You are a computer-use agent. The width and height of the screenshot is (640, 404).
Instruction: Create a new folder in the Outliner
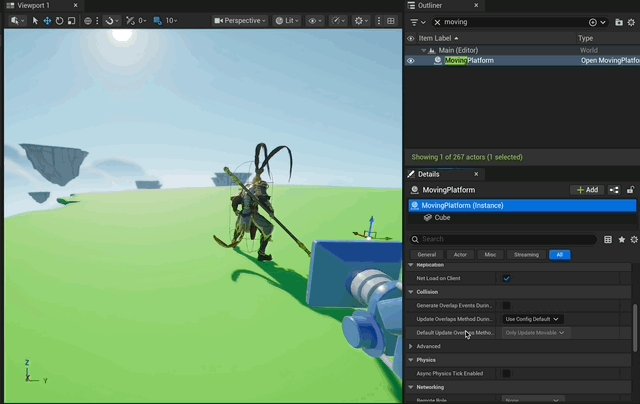click(619, 22)
